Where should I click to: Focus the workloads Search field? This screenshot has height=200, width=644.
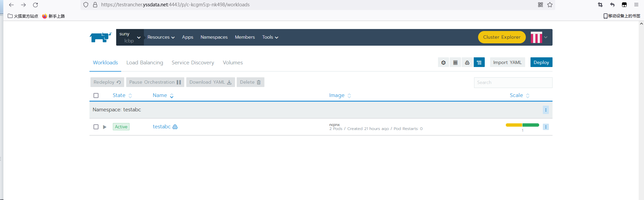[x=513, y=83]
